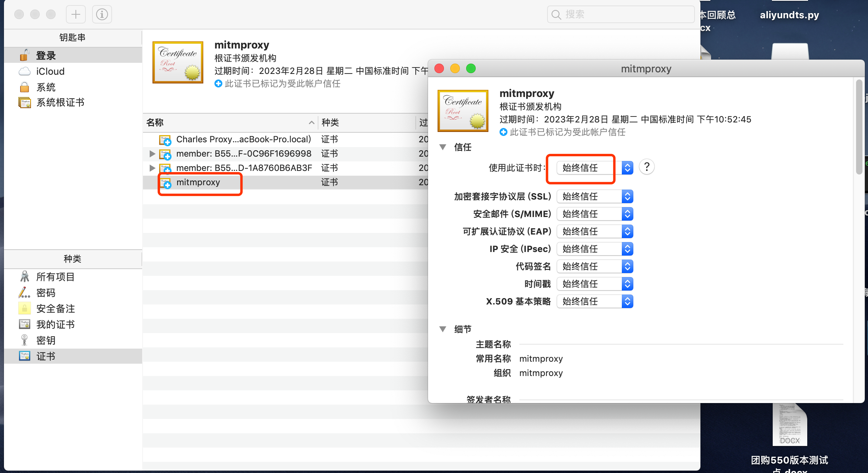Screen dimensions: 868x473
Task: Click the 安全备注 yellow note icon
Action: (x=25, y=308)
